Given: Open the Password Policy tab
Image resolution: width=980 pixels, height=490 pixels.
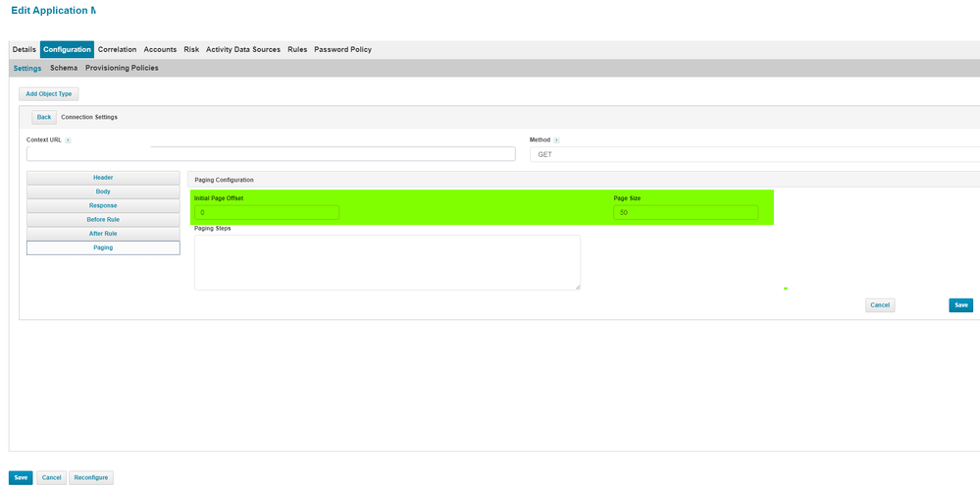Looking at the screenshot, I should point(342,49).
